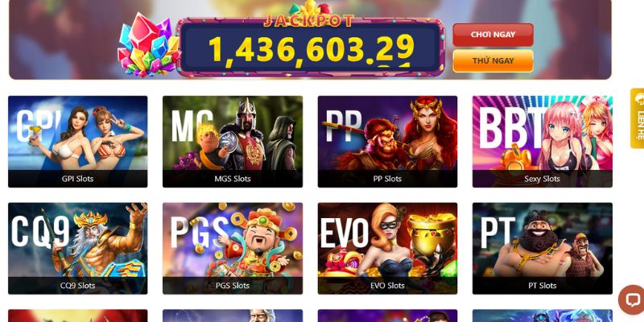This screenshot has height=322, width=644.
Task: Click the MGS Slots caption label
Action: tap(233, 179)
